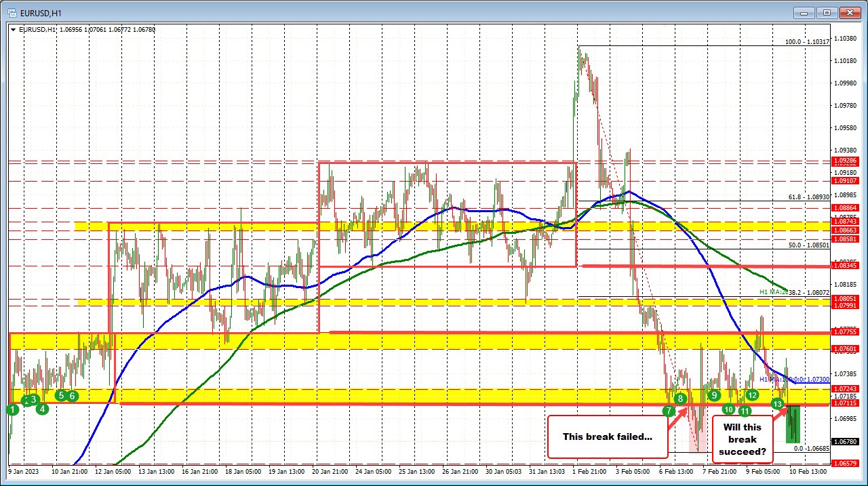Select green marker 12 above the annotation box
Viewport: 868px width, 486px height.
coord(751,394)
